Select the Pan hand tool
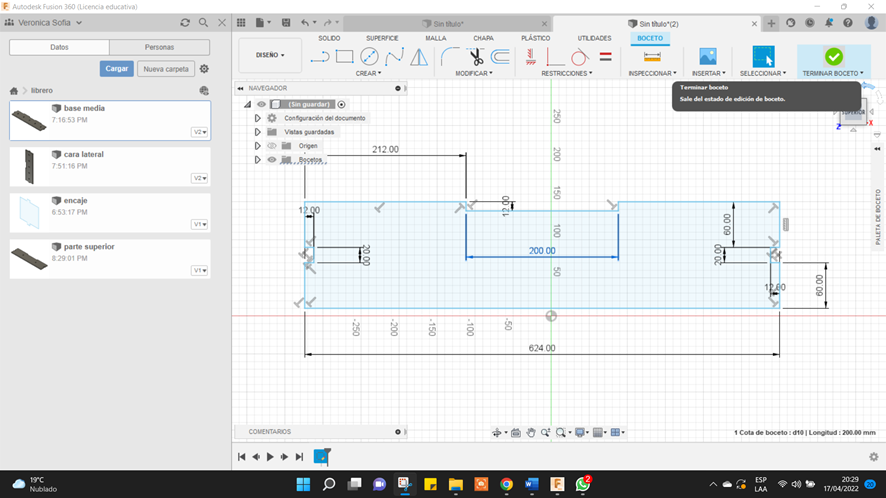Image resolution: width=886 pixels, height=498 pixels. pos(531,433)
